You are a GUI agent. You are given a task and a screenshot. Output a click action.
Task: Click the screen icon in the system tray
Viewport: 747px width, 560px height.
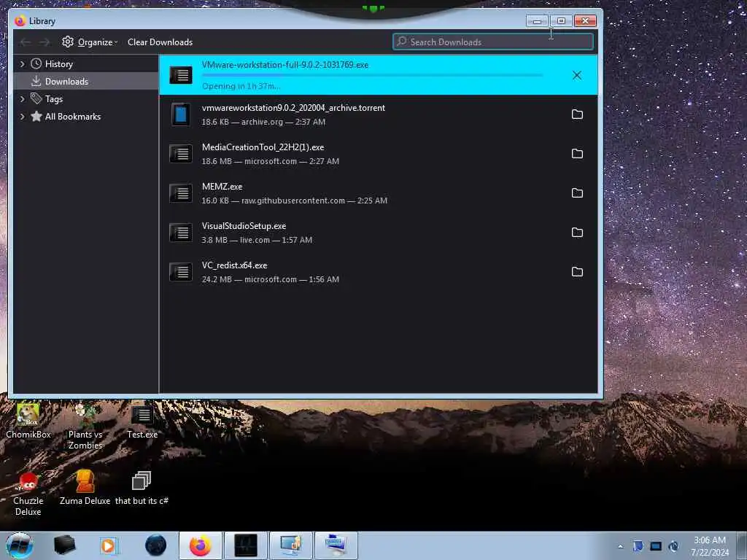656,546
